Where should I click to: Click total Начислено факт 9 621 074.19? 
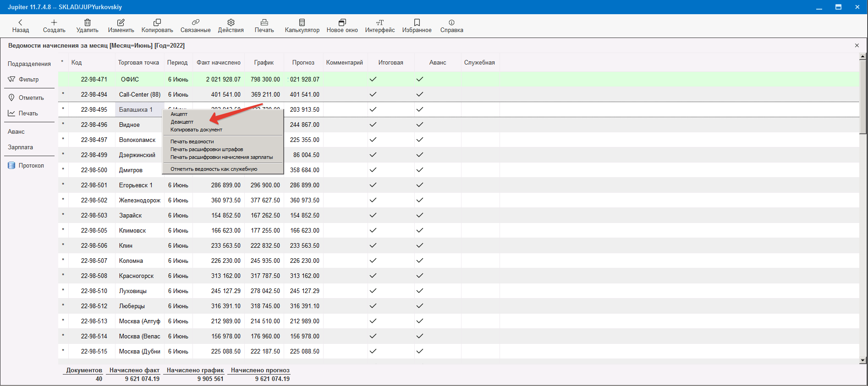tap(142, 379)
